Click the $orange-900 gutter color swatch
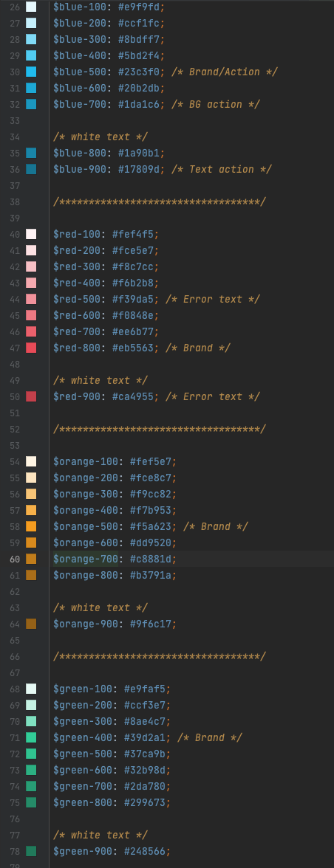Screen dimensions: 334x868 [31, 624]
